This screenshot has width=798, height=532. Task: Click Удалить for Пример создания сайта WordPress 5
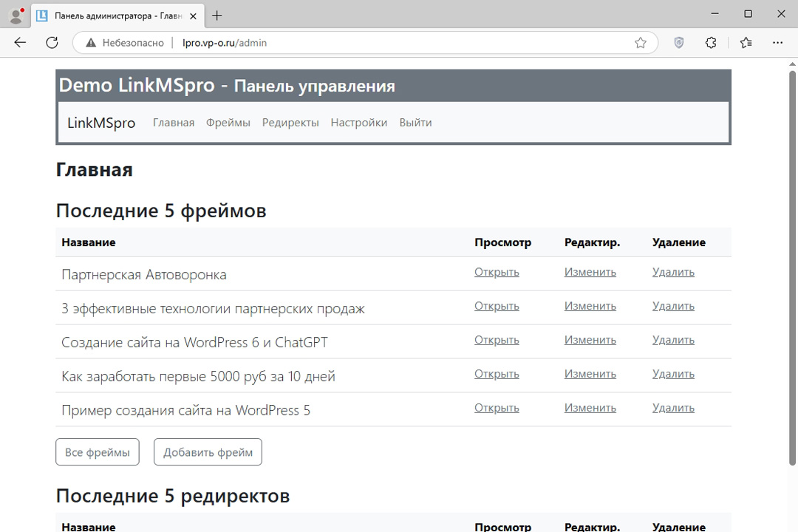coord(673,409)
